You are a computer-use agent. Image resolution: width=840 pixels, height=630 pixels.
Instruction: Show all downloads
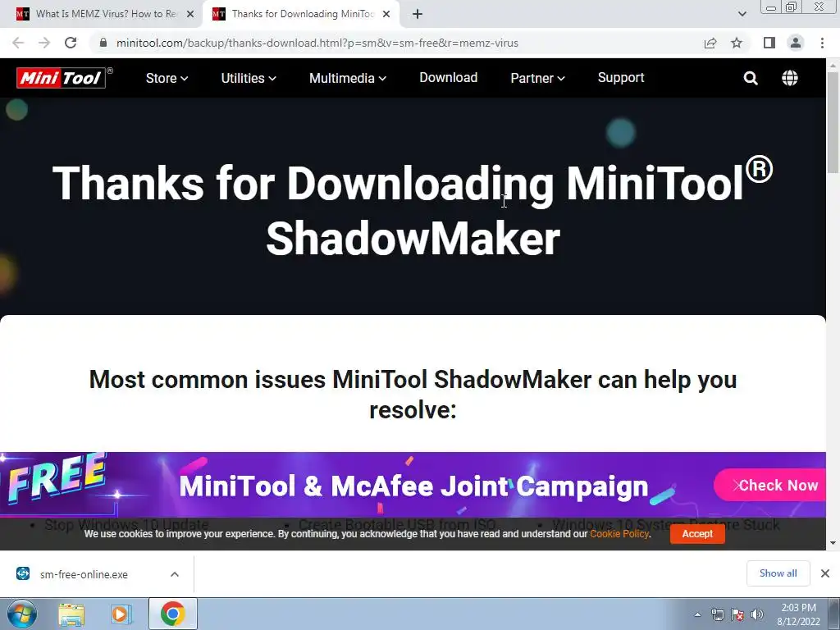click(778, 573)
